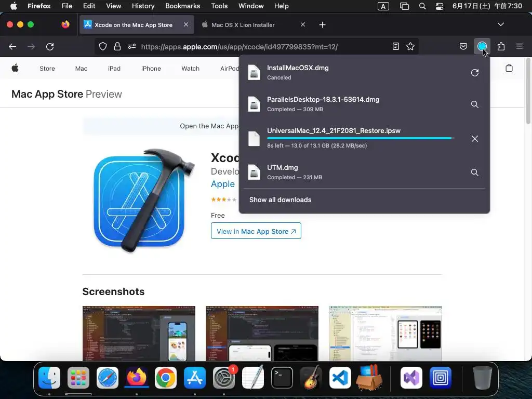Click the input source A icon in menu bar
532x399 pixels.
point(383,6)
